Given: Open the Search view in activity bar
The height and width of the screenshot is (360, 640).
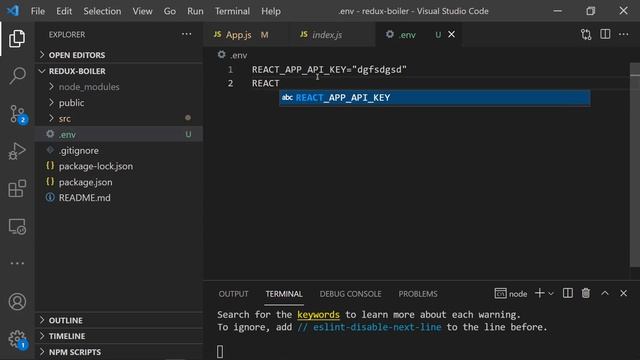Looking at the screenshot, I should coord(17,76).
